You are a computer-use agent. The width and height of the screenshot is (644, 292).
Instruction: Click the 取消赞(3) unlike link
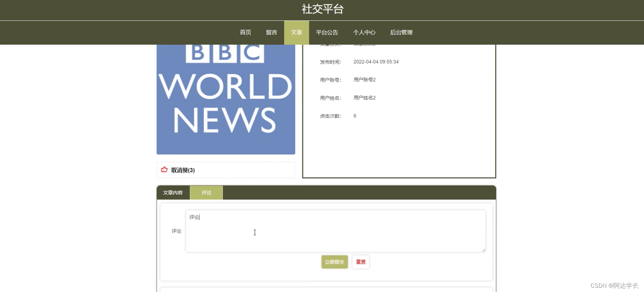[x=183, y=170]
